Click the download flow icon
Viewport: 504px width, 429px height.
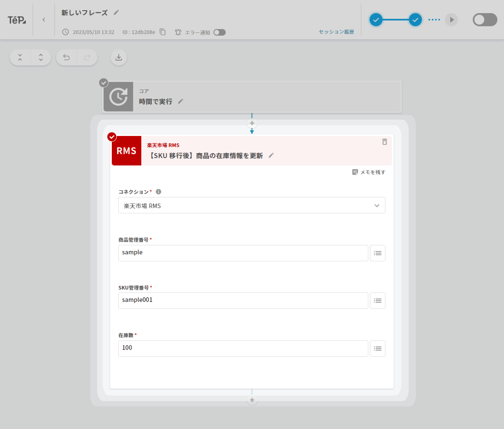[119, 57]
